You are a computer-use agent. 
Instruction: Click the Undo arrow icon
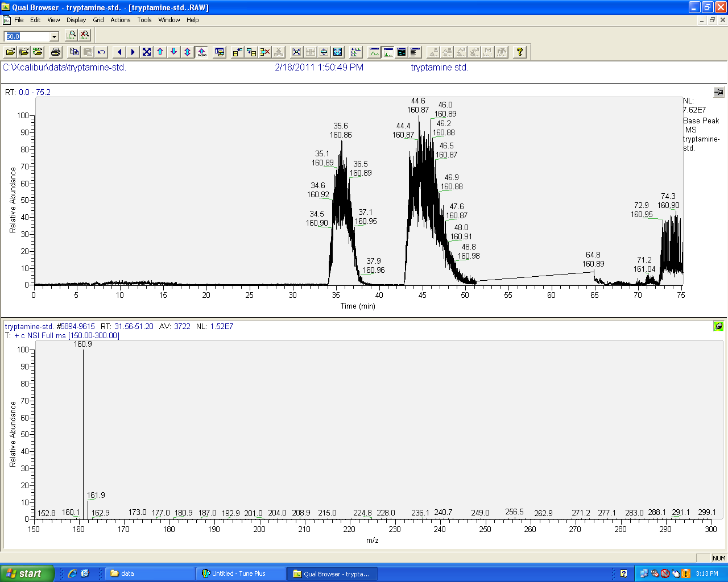tap(101, 52)
